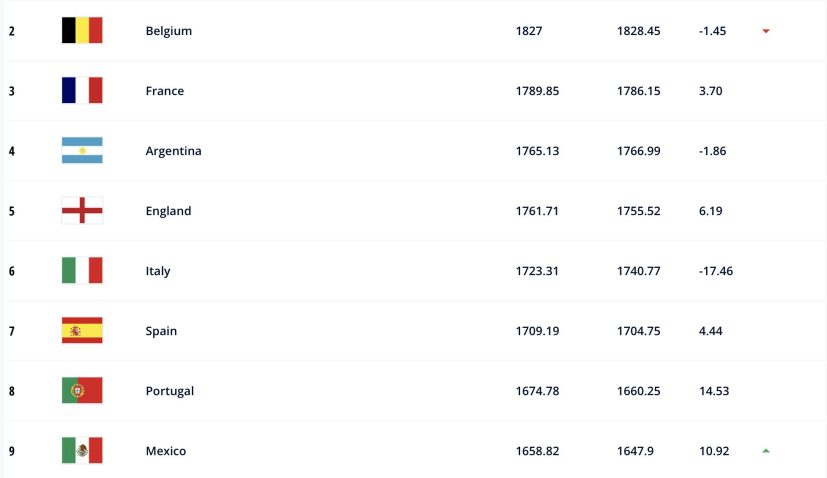Viewport: 827px width, 478px height.
Task: Select the Italy team name
Action: [158, 271]
